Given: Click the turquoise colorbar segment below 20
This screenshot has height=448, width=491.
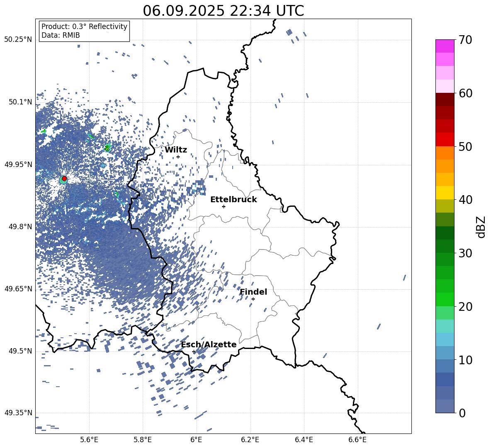Looking at the screenshot, I should coord(445,326).
